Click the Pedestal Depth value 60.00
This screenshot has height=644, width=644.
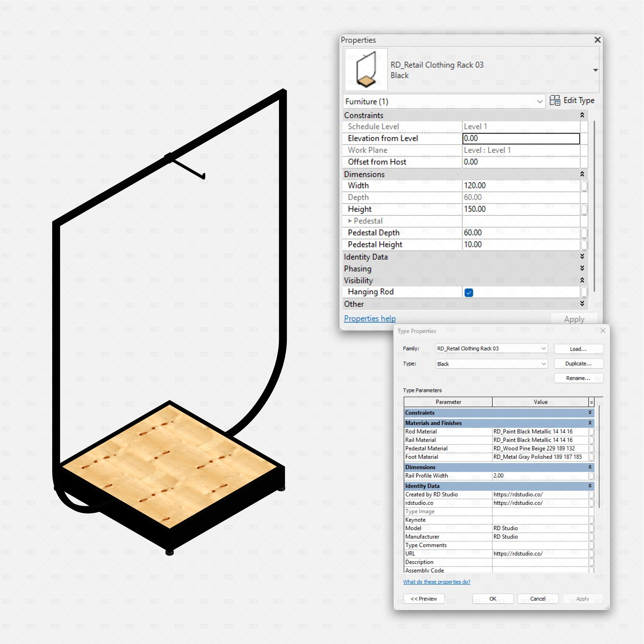pyautogui.click(x=521, y=233)
